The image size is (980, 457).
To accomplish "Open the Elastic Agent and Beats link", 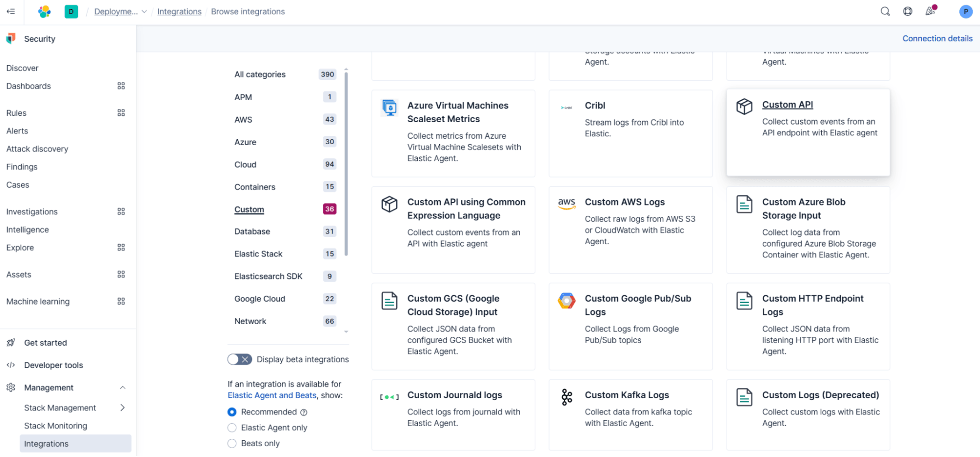I will (272, 395).
